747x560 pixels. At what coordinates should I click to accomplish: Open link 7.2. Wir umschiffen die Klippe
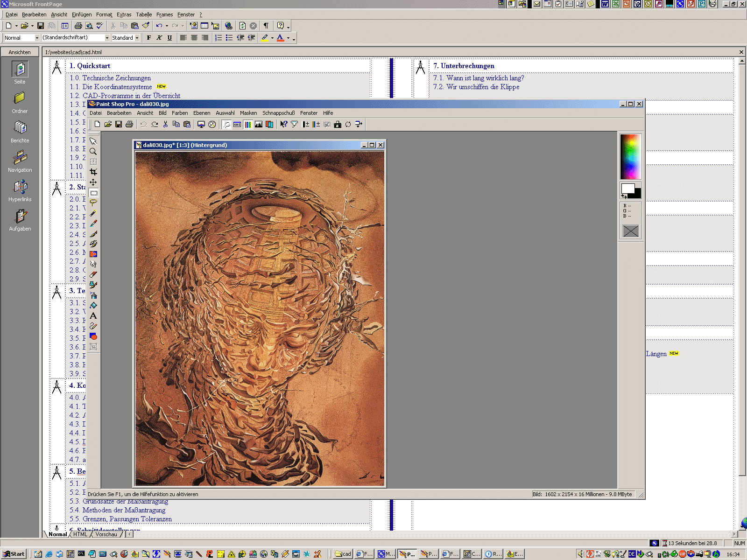(476, 87)
